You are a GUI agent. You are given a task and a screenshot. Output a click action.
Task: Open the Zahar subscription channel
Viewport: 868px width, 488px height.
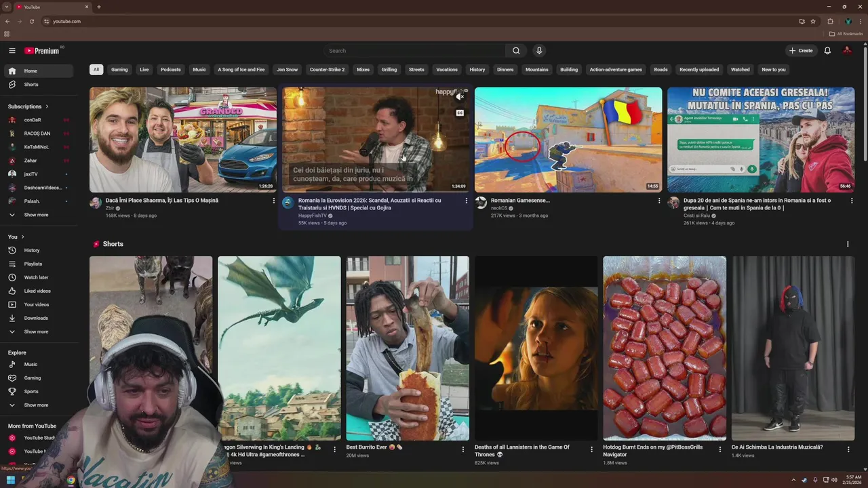[x=39, y=161]
